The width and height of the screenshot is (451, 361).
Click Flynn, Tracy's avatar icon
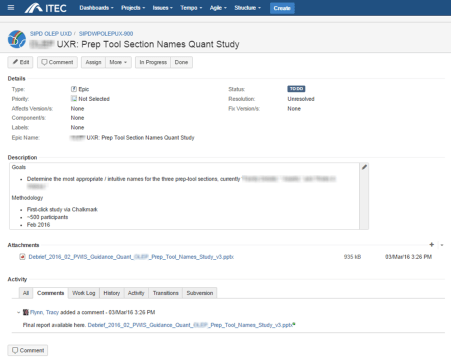(26, 312)
